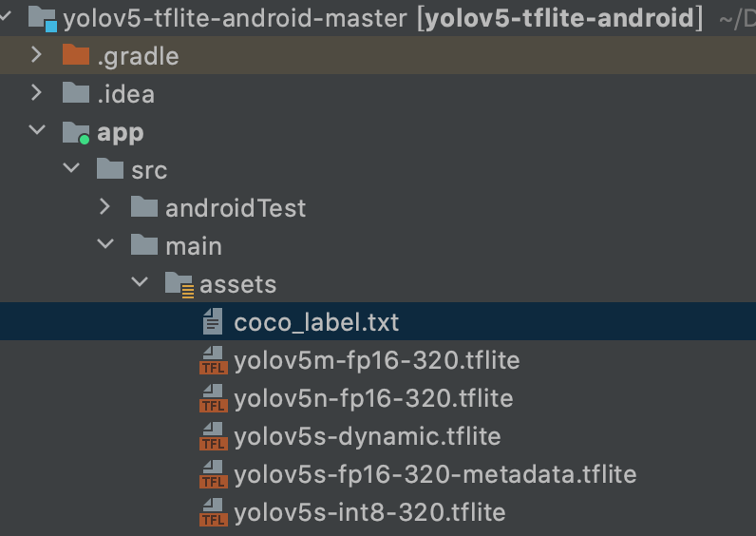The height and width of the screenshot is (536, 756).
Task: Click the TFL icon of yolov5s-int8-320.tflite
Action: [213, 513]
